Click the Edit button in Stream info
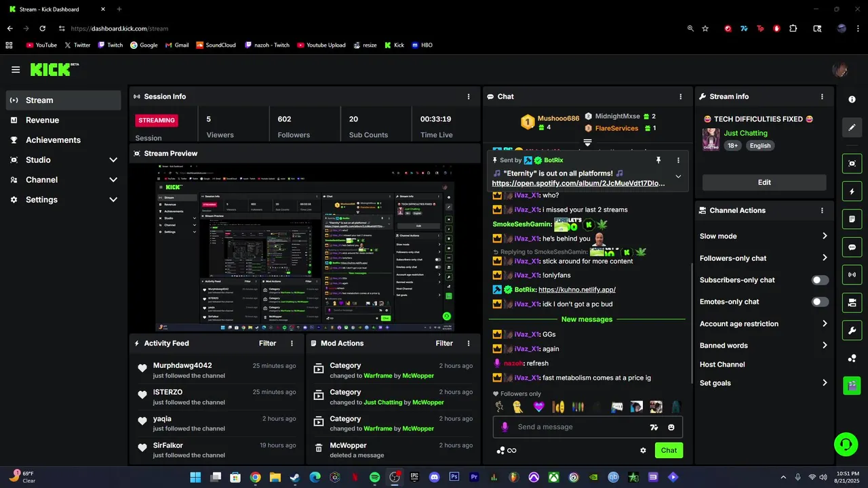The width and height of the screenshot is (868, 488). click(764, 182)
